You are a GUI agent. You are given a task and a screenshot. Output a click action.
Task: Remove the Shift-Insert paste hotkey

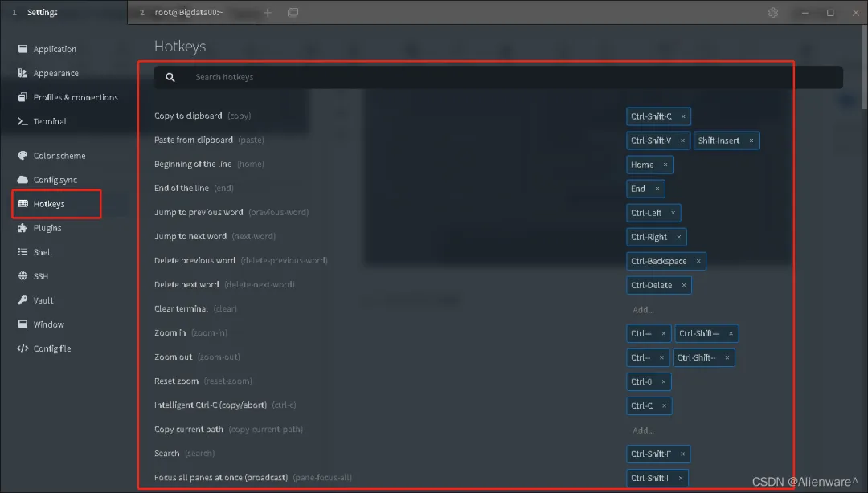[751, 141]
